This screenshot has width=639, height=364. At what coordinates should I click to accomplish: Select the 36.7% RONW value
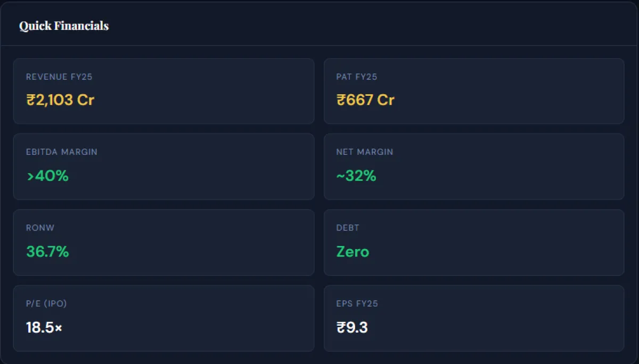47,252
